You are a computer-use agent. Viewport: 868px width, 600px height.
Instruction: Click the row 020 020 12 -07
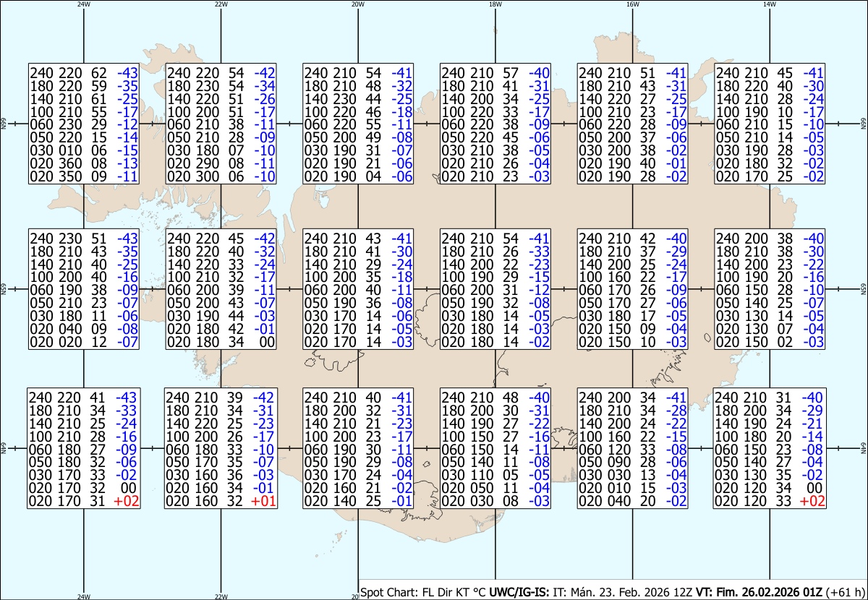point(83,343)
